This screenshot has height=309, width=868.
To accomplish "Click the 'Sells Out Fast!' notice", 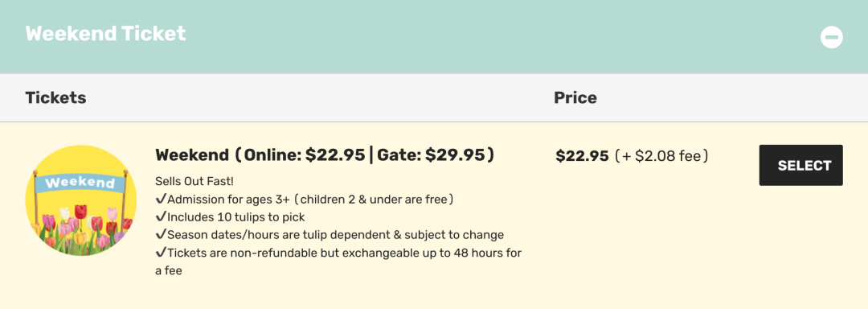I will (x=194, y=182).
